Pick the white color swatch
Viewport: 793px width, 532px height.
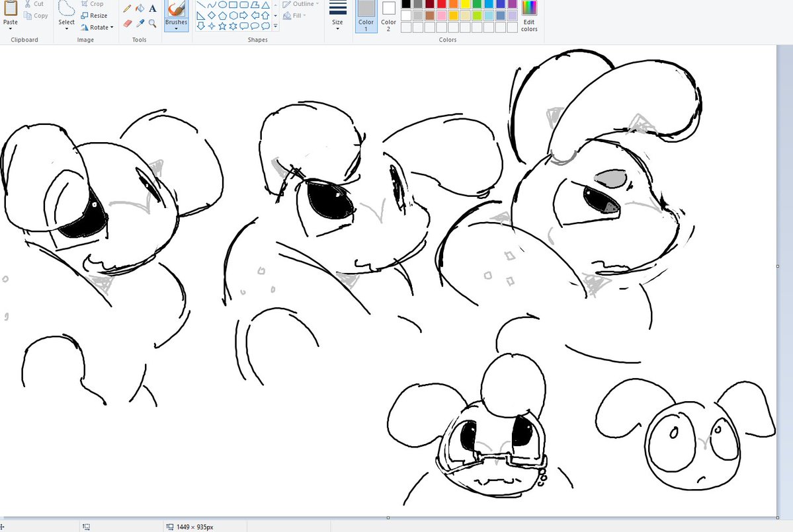click(406, 16)
